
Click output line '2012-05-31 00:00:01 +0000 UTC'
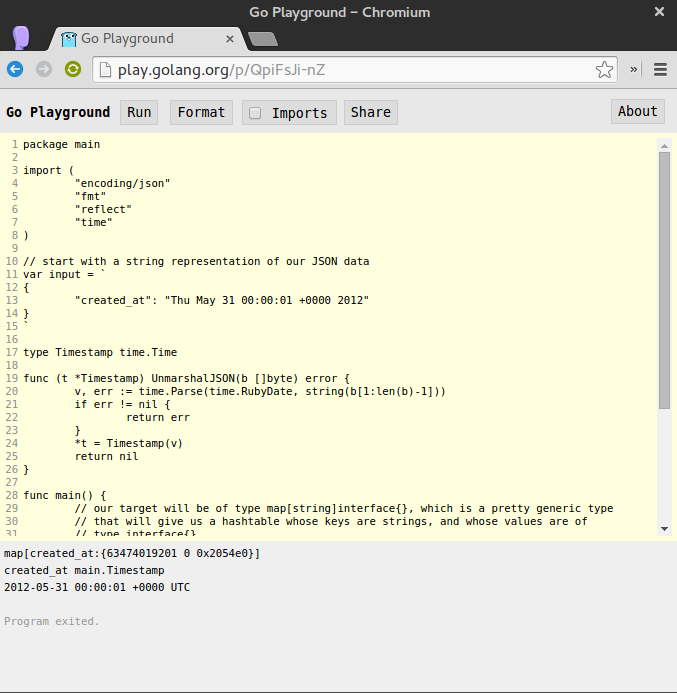click(x=97, y=587)
